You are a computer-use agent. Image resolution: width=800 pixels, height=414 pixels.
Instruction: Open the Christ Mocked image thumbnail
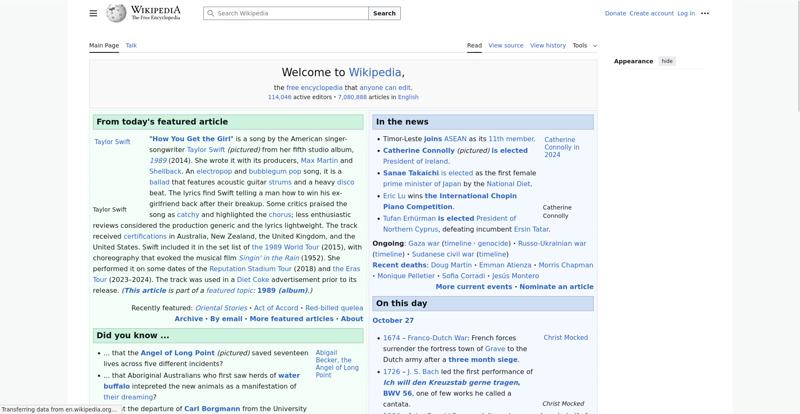[x=565, y=338]
